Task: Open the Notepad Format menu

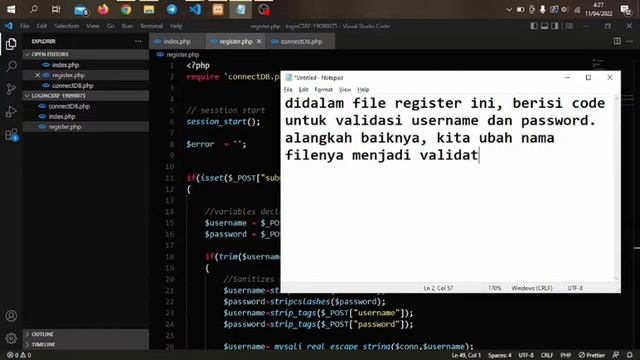Action: click(x=323, y=89)
